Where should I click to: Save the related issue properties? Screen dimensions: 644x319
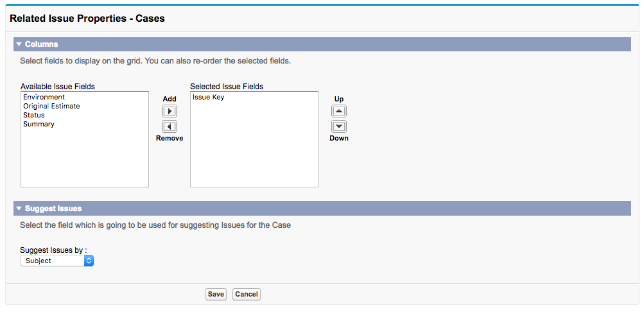[216, 294]
